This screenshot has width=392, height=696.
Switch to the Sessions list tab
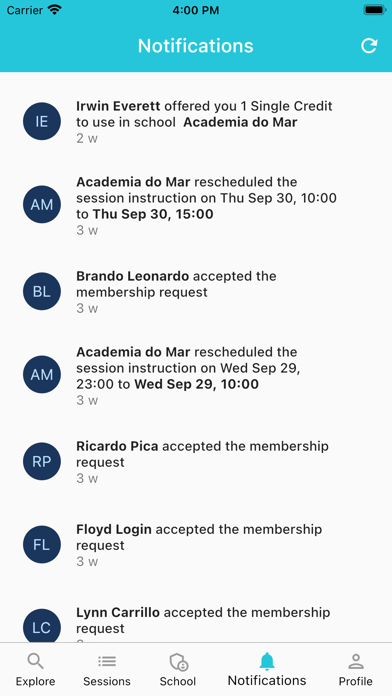coord(107,669)
